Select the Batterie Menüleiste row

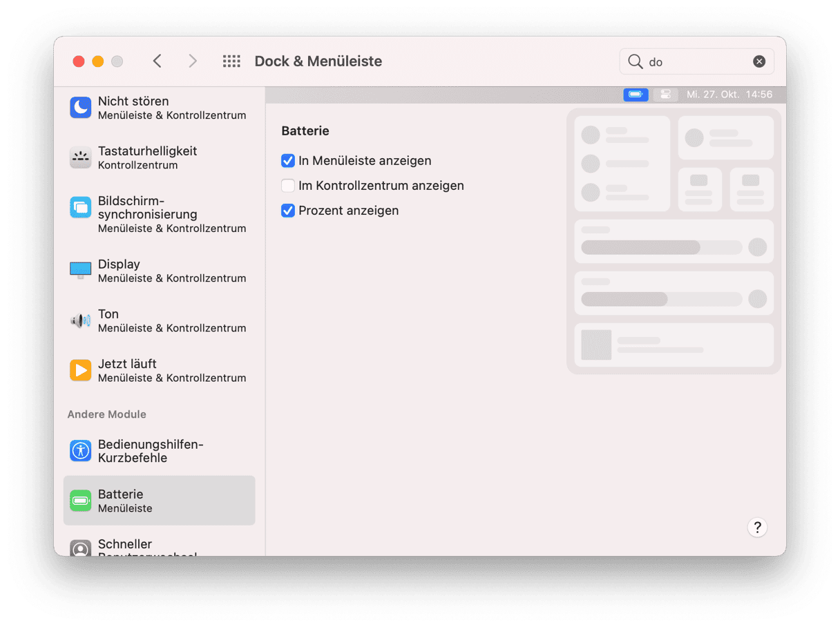click(159, 501)
